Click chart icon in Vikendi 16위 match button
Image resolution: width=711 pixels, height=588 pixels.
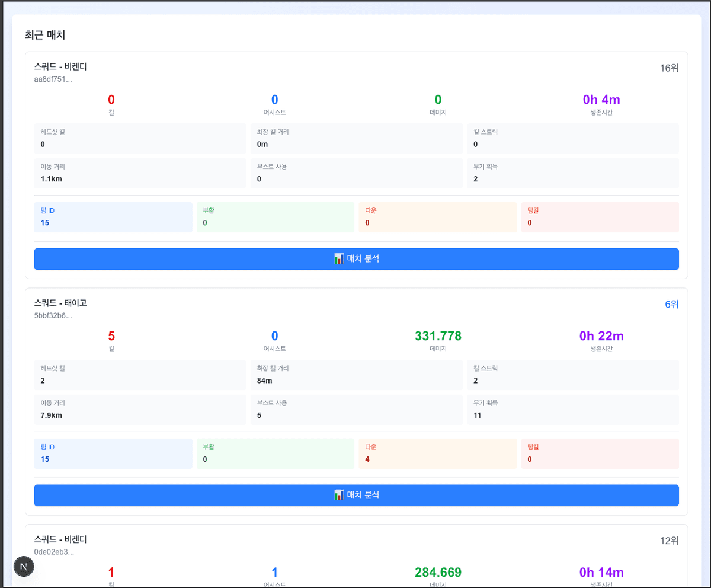tap(339, 259)
